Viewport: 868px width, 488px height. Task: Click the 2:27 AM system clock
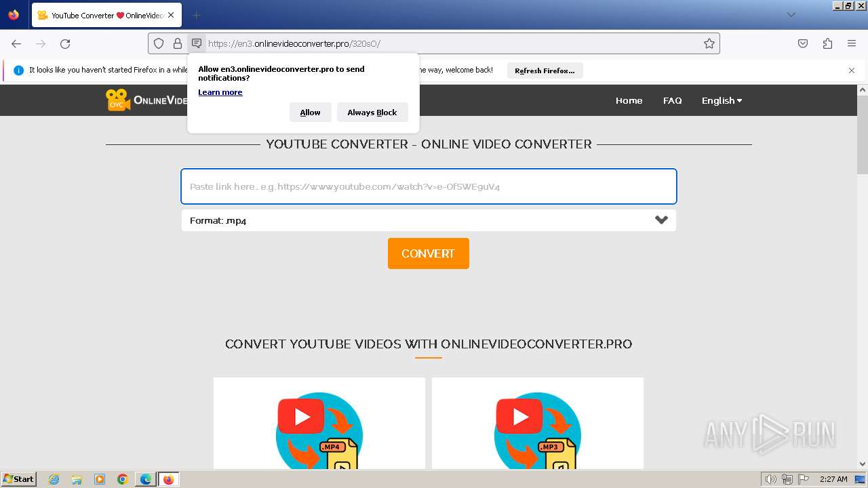[833, 479]
